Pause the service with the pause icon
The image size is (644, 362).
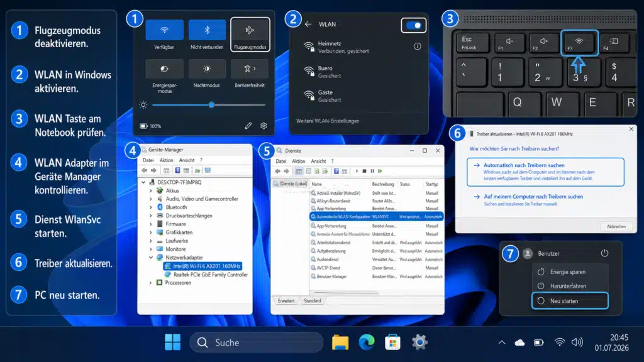click(372, 171)
